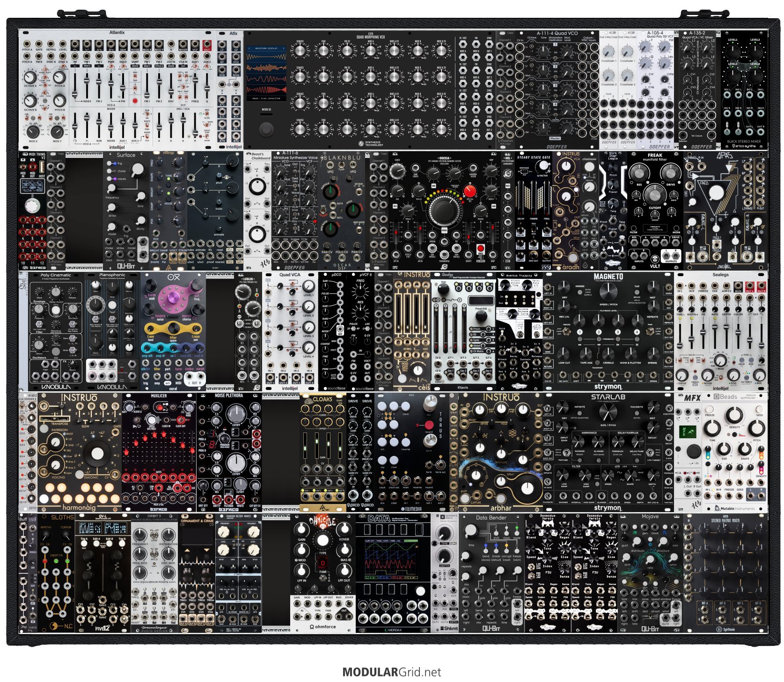This screenshot has height=682, width=784.
Task: Select the Shakmat module beside Mordax DATA
Action: tap(445, 573)
